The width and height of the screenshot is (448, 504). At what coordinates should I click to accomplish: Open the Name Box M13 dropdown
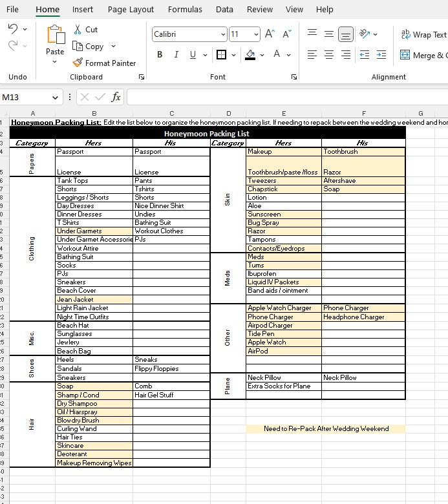point(55,98)
